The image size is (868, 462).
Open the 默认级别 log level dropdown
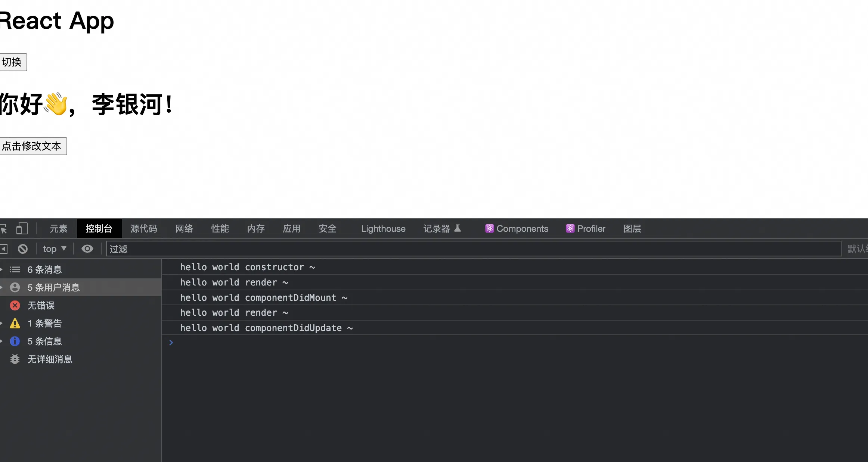point(858,249)
